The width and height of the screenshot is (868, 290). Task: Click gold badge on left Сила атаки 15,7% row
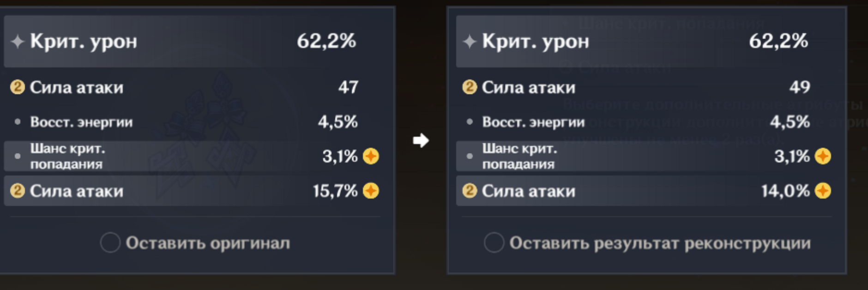click(x=18, y=191)
